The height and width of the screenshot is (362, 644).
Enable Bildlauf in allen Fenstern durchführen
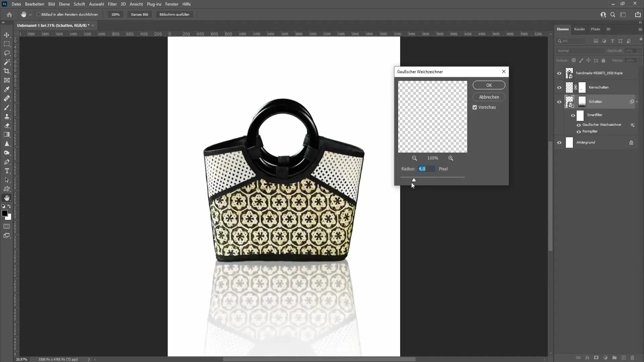point(39,14)
